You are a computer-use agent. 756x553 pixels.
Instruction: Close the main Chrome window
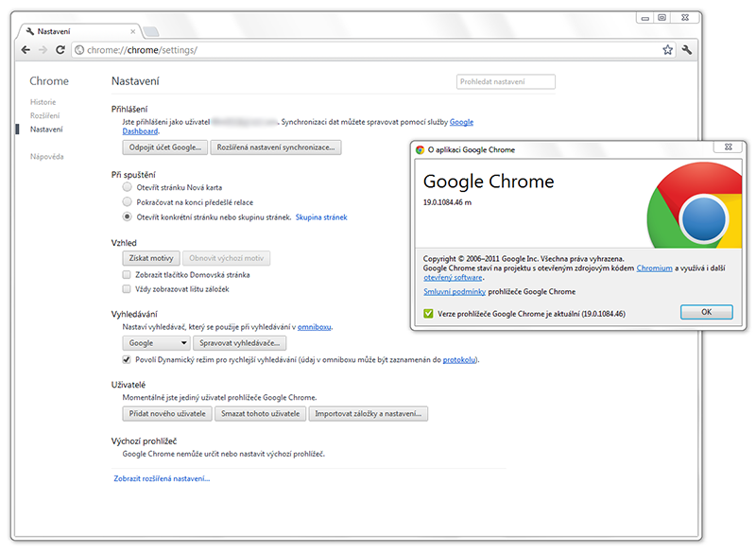pos(684,18)
